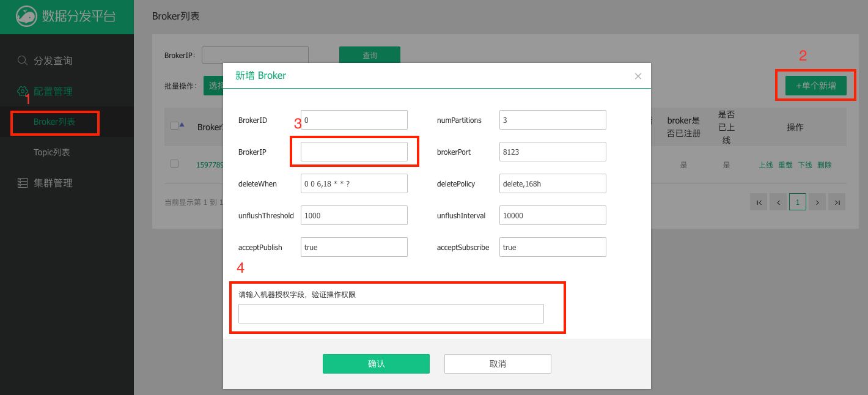Click the 集群管理 server icon

(23, 183)
